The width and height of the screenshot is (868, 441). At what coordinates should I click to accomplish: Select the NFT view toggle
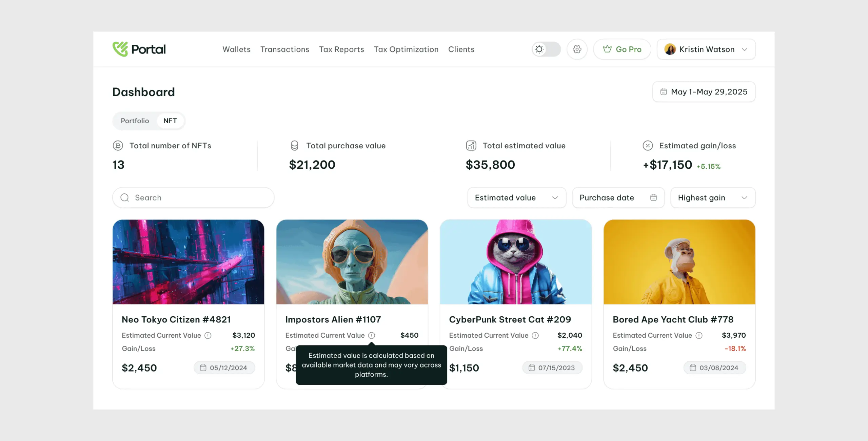(170, 121)
